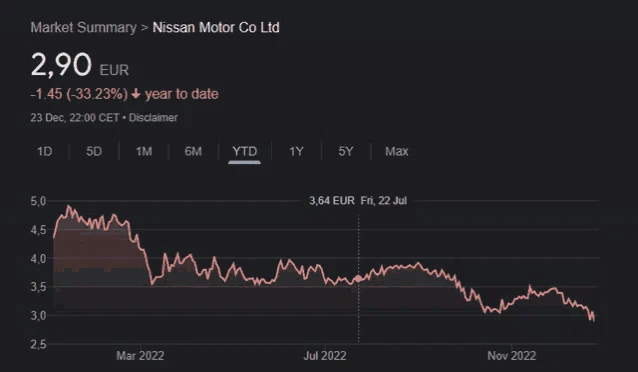Click the 2,90 EUR current price
Viewport: 638px width, 372px height.
click(x=80, y=65)
